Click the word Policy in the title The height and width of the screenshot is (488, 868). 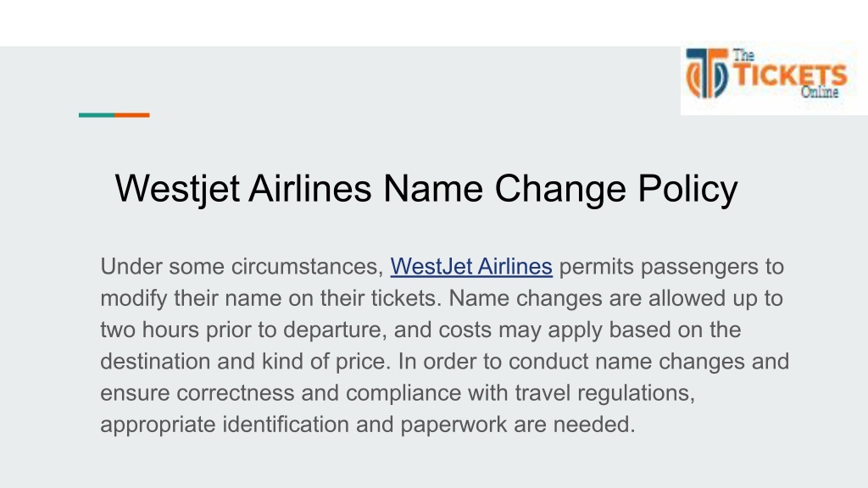click(x=688, y=190)
